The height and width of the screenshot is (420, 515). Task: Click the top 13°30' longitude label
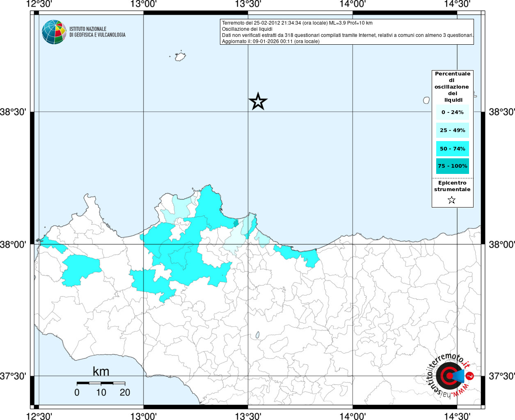coord(248,4)
